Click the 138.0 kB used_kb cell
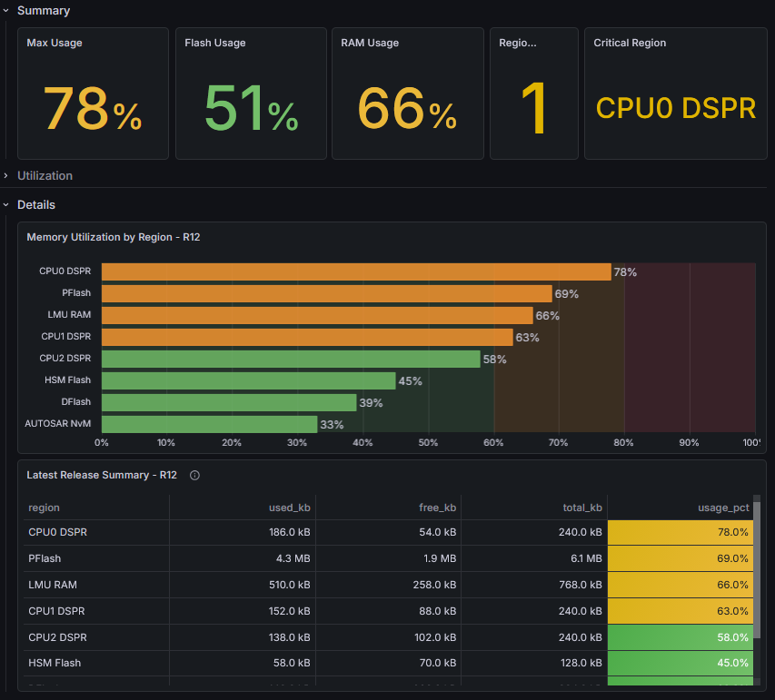775x700 pixels. (243, 637)
